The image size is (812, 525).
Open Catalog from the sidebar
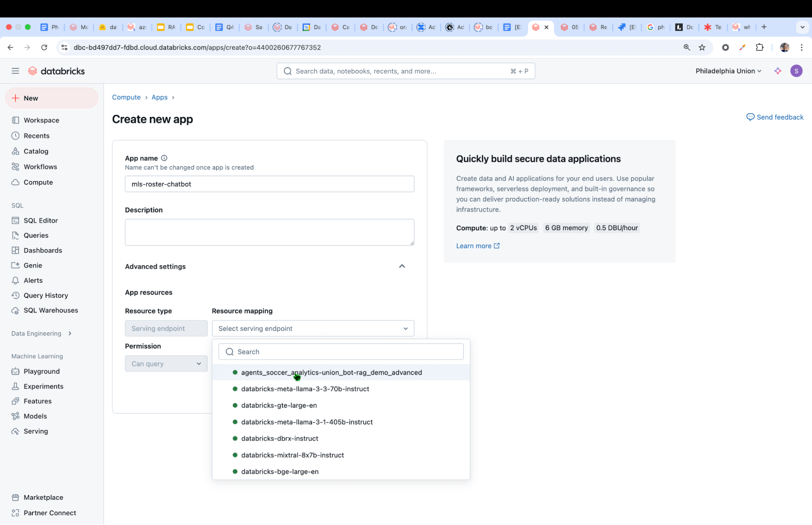tap(36, 151)
